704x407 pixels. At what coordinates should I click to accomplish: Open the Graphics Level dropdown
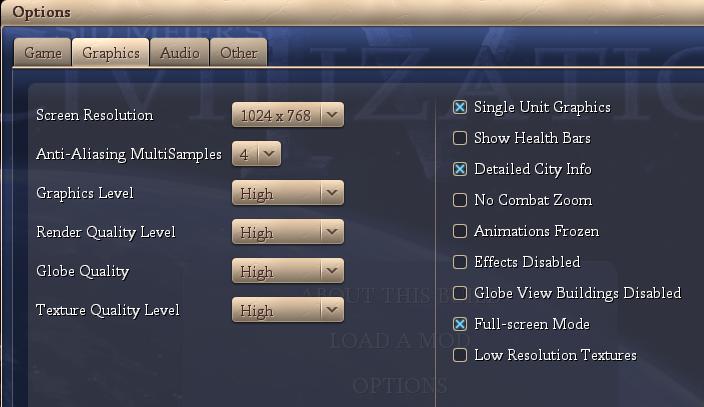pos(288,193)
